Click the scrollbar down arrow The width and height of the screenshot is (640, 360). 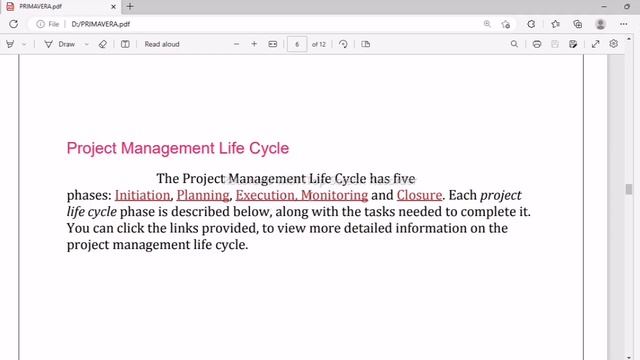click(x=629, y=357)
